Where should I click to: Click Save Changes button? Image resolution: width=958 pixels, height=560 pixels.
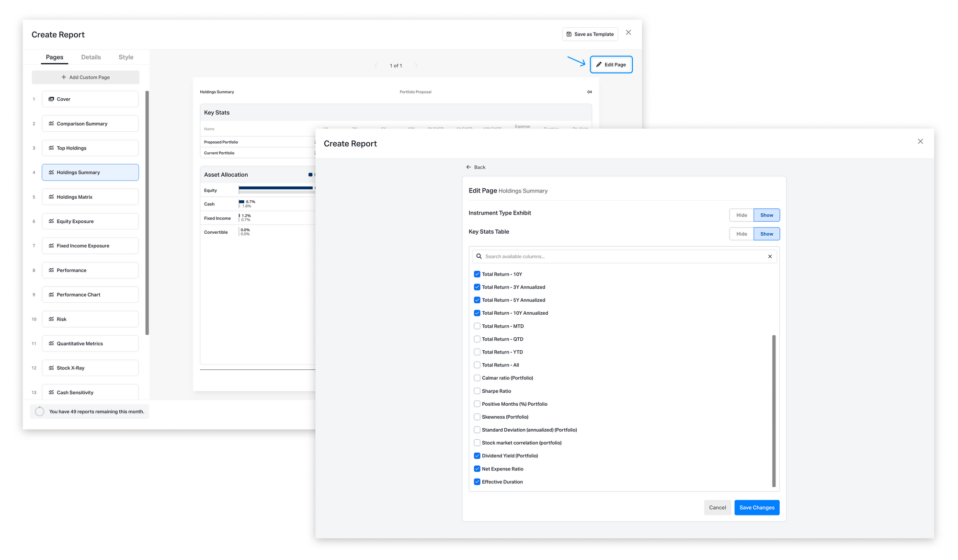(756, 508)
